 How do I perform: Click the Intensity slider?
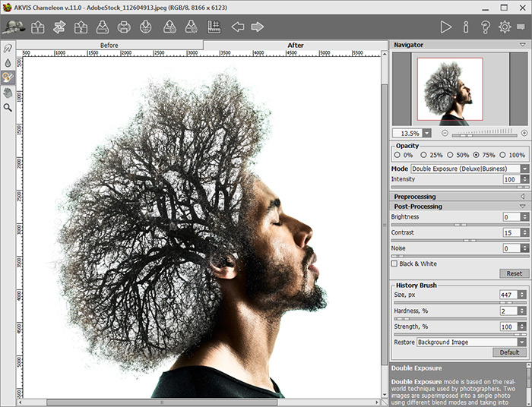click(x=460, y=187)
